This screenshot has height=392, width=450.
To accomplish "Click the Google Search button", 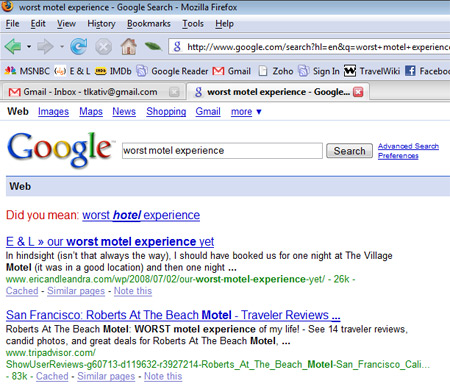I will [x=349, y=151].
